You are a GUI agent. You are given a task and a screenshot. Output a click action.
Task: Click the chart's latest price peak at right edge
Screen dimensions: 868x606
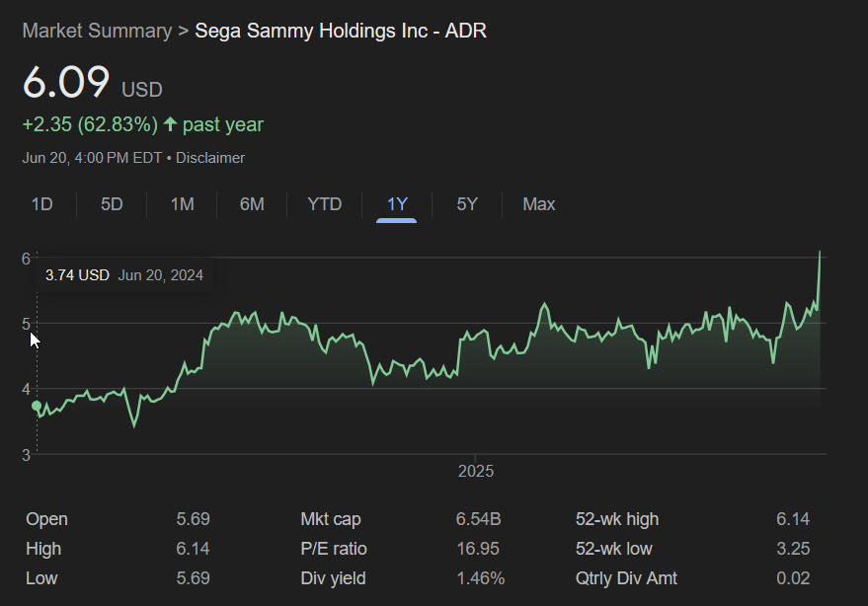820,252
